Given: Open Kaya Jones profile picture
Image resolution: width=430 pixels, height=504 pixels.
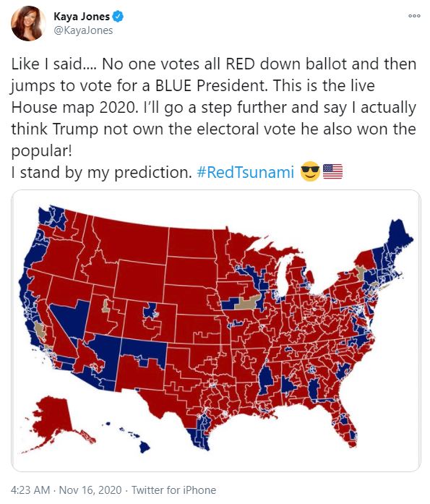Looking at the screenshot, I should (x=28, y=23).
